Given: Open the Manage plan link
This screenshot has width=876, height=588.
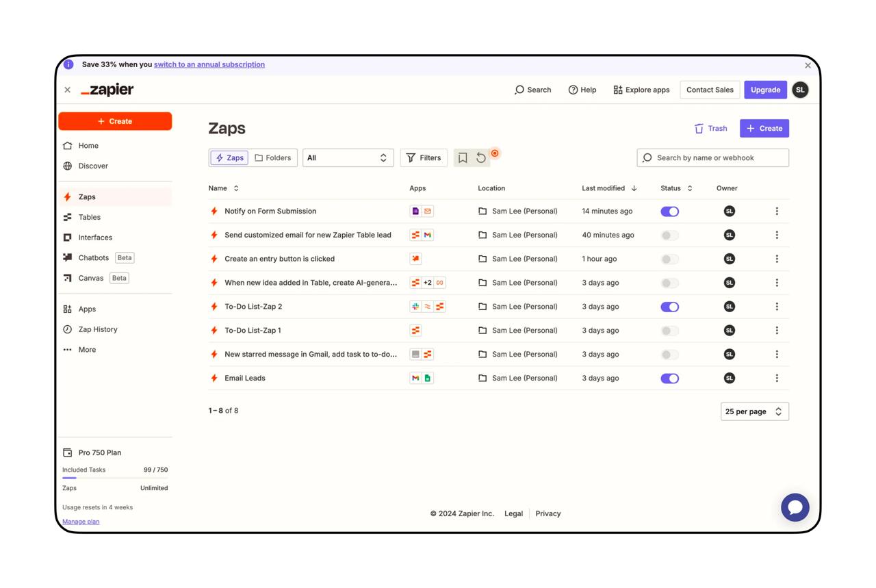Looking at the screenshot, I should point(81,522).
